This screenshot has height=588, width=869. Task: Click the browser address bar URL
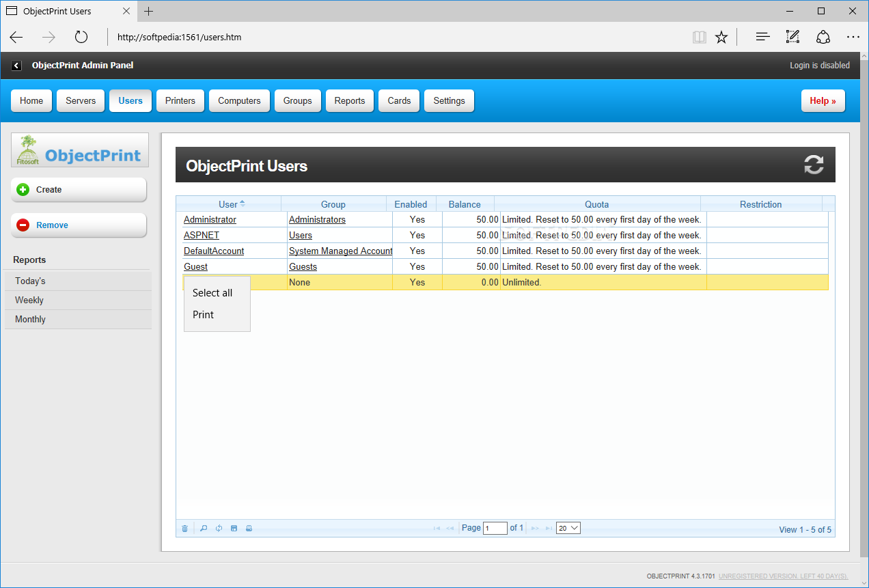tap(180, 37)
